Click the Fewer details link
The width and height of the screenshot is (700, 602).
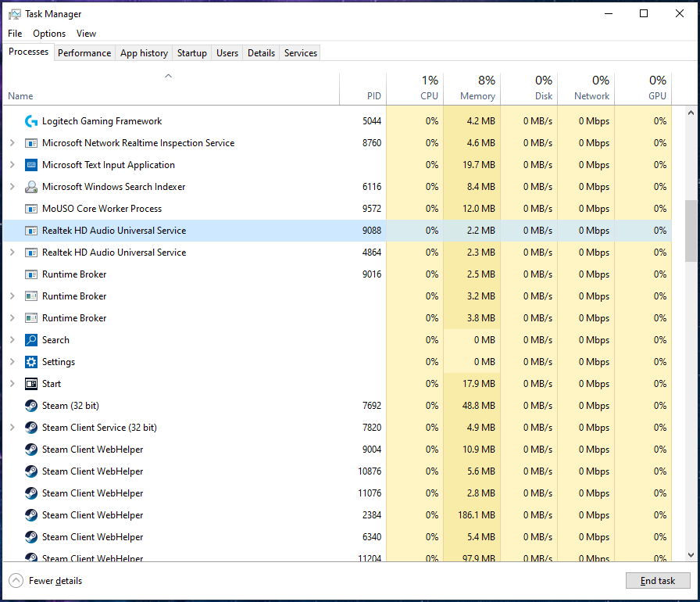click(55, 581)
